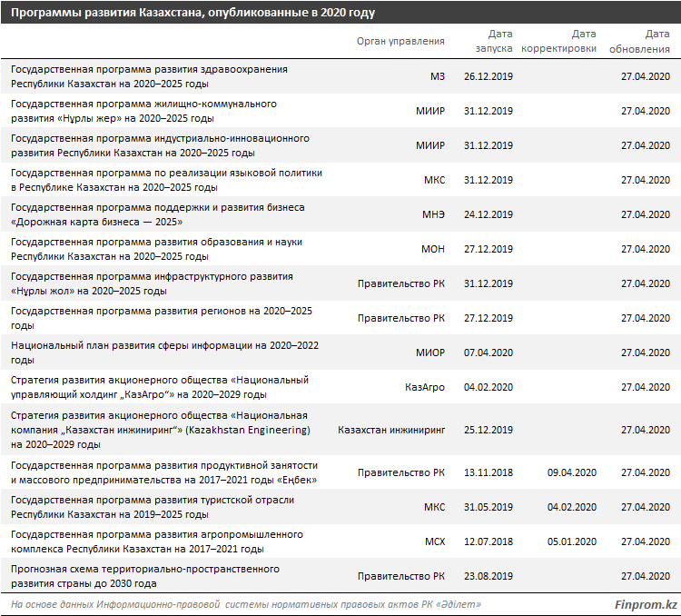The image size is (681, 616).
Task: Click 'Правительство РК' in Прогнозная схема row
Action: (400, 576)
